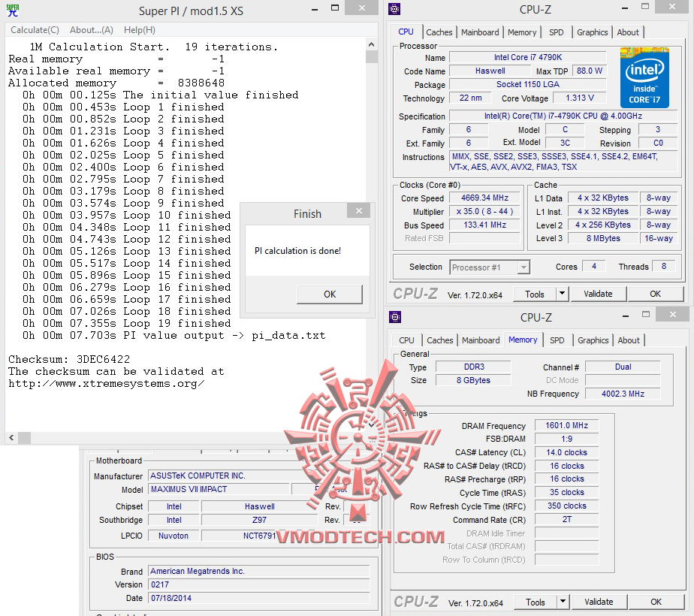694x616 pixels.
Task: Click the BIOS Version field 0217
Action: pyautogui.click(x=259, y=584)
